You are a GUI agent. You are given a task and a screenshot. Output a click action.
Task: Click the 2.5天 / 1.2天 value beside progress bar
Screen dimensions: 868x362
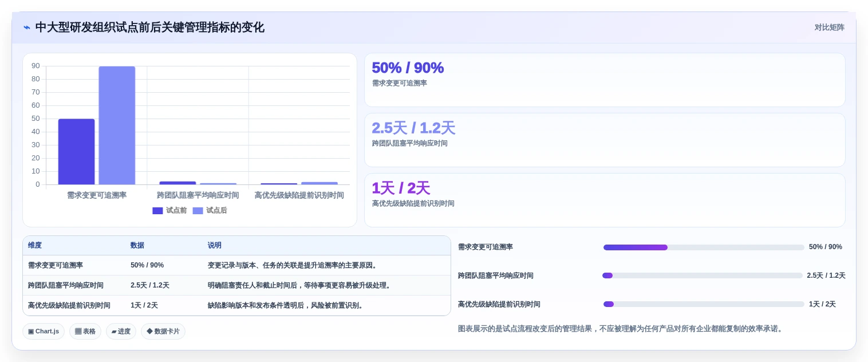click(x=826, y=276)
